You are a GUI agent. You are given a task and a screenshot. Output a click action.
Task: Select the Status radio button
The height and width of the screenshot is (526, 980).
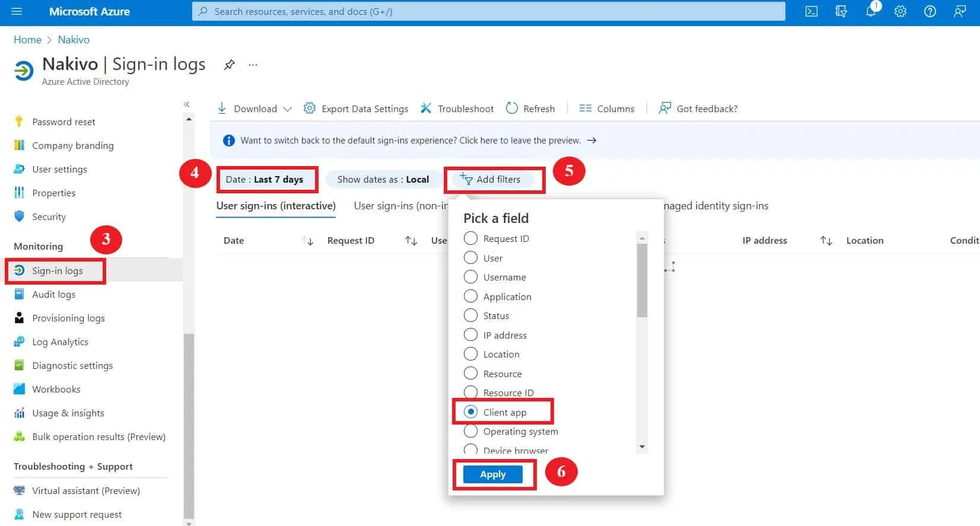(470, 315)
